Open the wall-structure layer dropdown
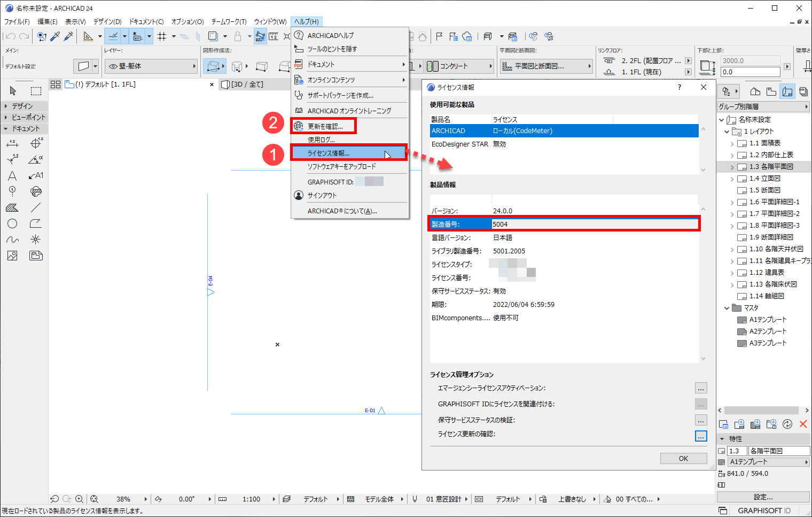The height and width of the screenshot is (517, 812). click(152, 66)
